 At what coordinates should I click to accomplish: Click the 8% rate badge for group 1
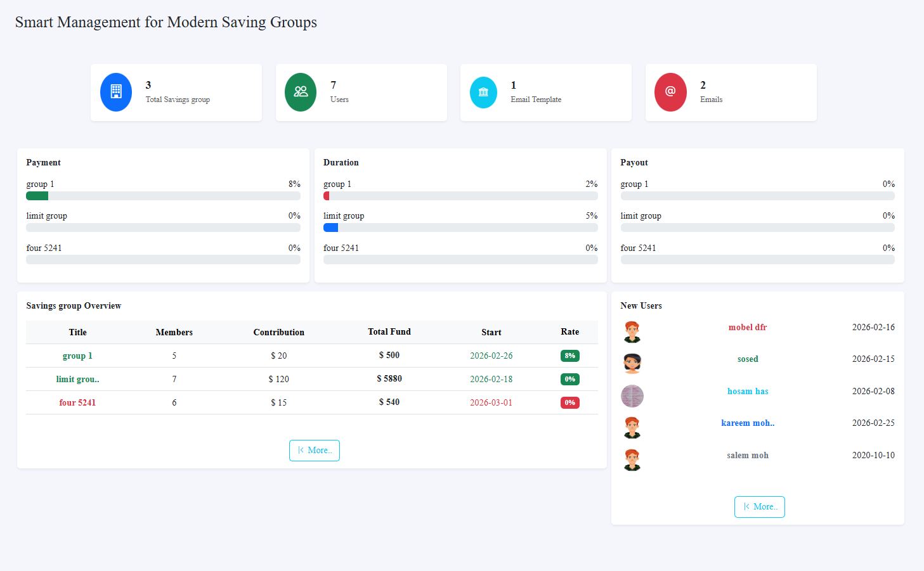[569, 356]
